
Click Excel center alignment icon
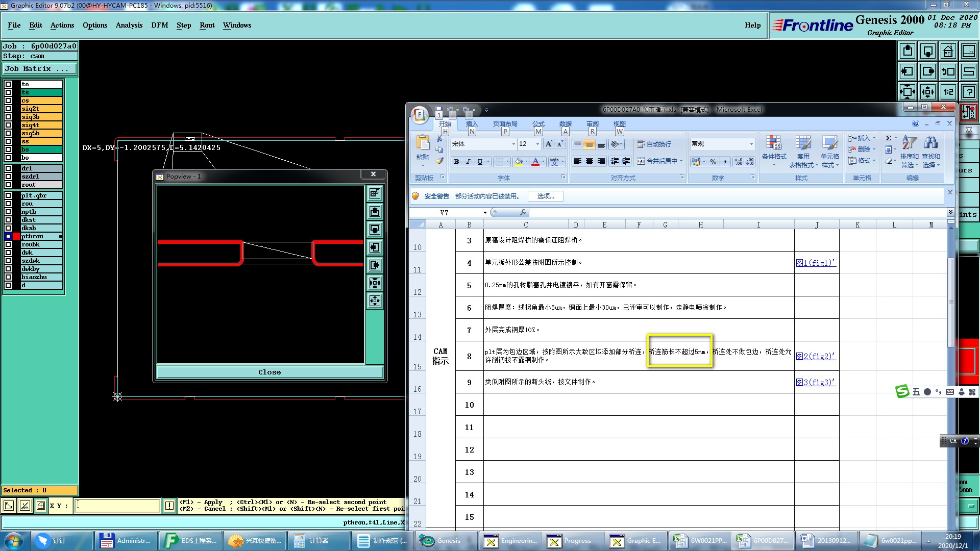[x=589, y=161]
